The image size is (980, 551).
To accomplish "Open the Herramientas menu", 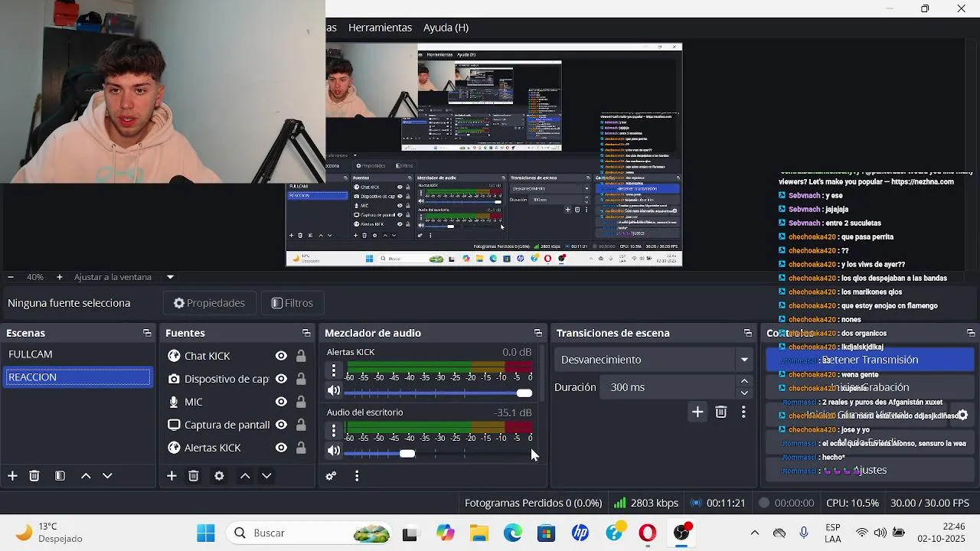I will (380, 28).
